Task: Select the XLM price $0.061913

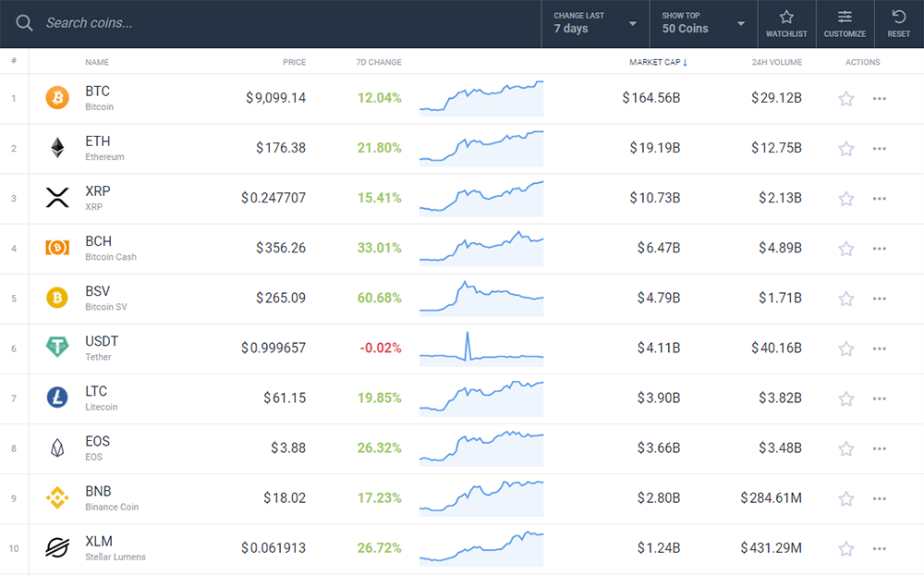Action: point(274,548)
